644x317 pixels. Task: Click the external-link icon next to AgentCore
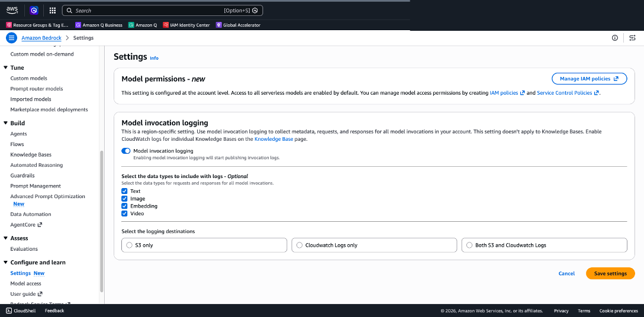(40, 225)
